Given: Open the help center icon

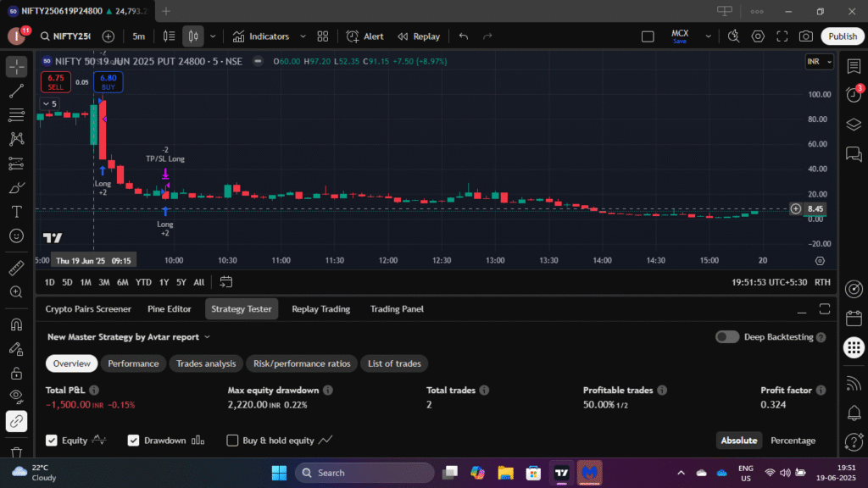Looking at the screenshot, I should coord(854,441).
